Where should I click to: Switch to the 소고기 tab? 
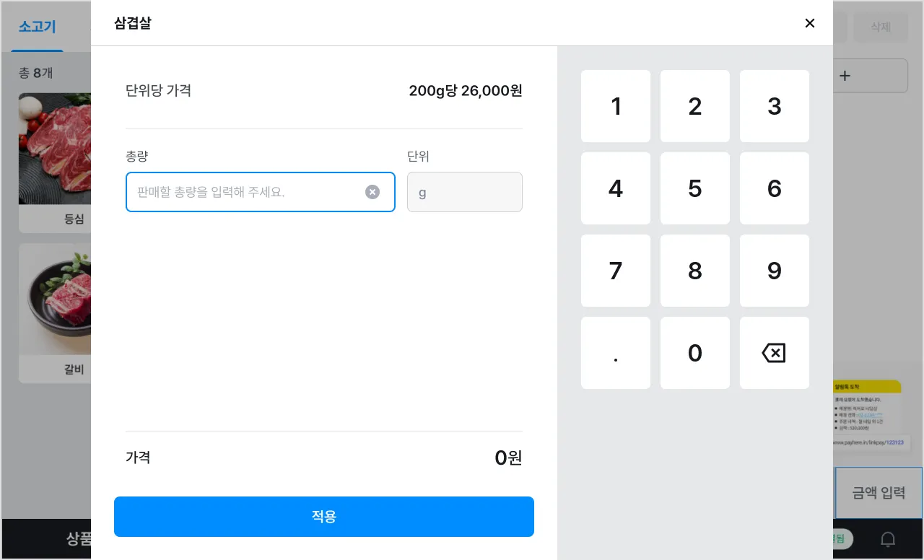click(x=38, y=27)
